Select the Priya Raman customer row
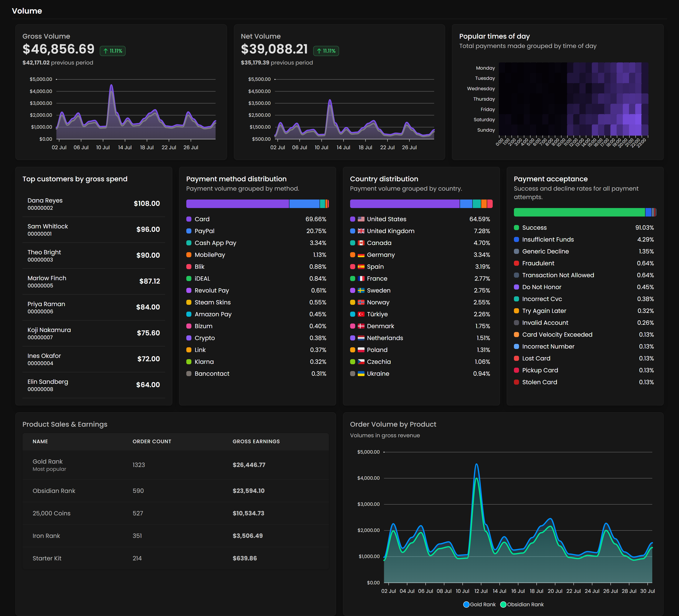The image size is (679, 616). pyautogui.click(x=94, y=307)
